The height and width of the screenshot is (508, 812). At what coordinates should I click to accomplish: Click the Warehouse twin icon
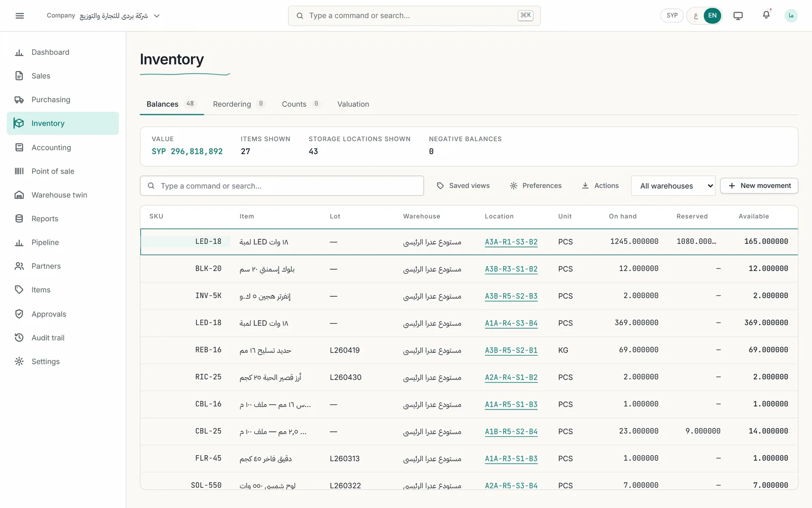pos(19,195)
